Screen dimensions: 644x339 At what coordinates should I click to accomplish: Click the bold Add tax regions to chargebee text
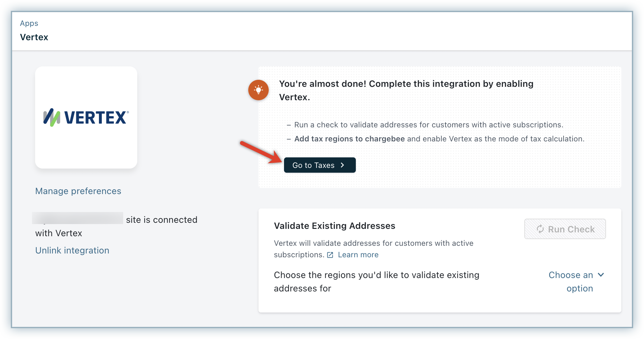(x=349, y=139)
